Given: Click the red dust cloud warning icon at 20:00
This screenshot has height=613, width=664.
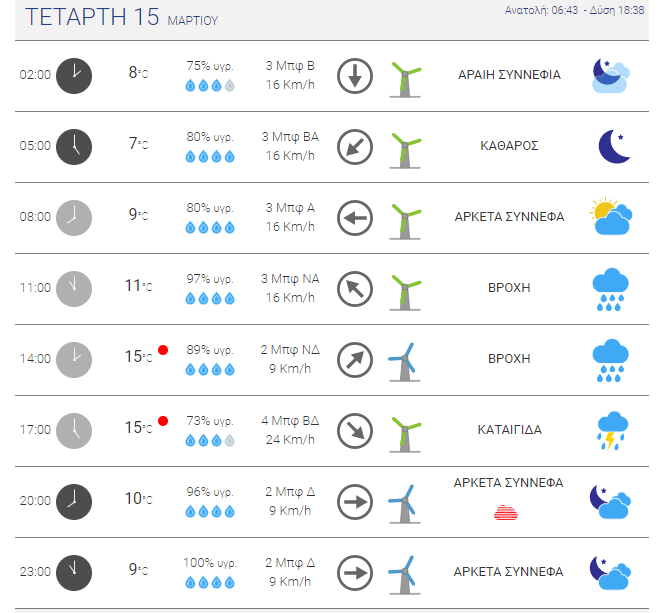Looking at the screenshot, I should pyautogui.click(x=506, y=512).
